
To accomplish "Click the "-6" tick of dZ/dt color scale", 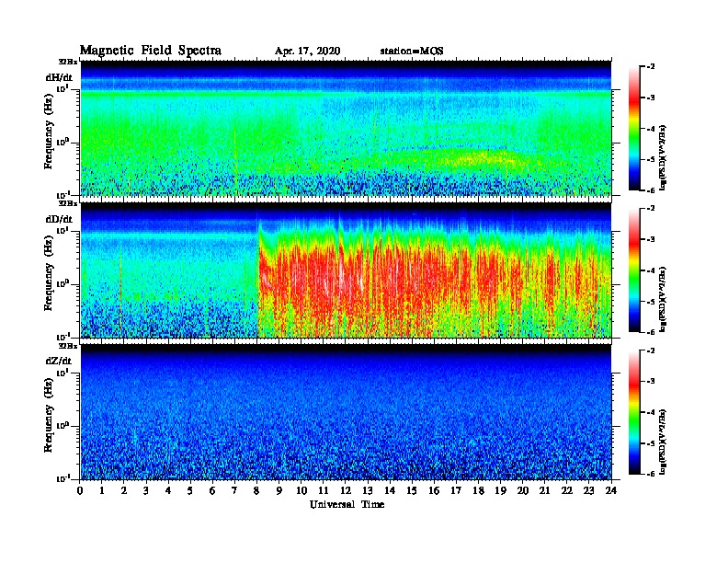I will tap(651, 475).
